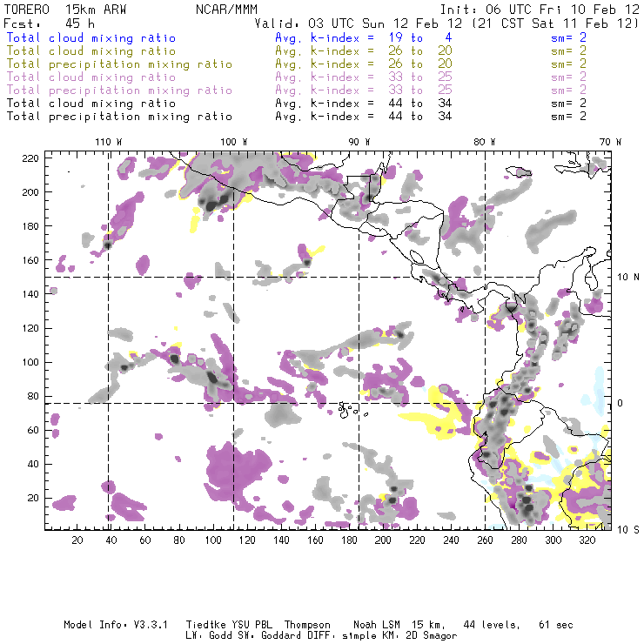The height and width of the screenshot is (644, 644).
Task: Click the "61 sec" timestep text
Action: tap(556, 625)
